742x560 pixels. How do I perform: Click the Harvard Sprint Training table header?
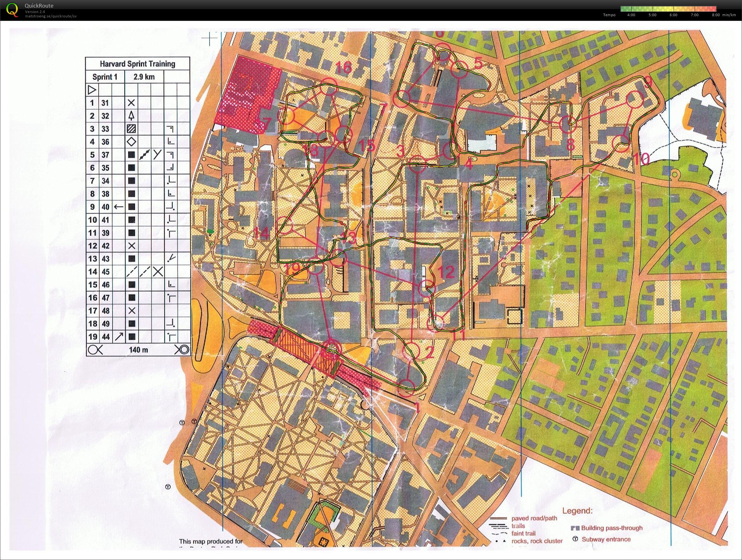(x=138, y=64)
